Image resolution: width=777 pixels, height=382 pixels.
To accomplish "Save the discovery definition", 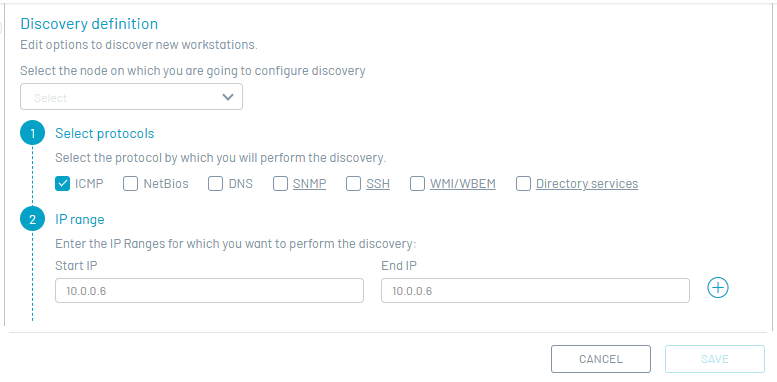I will [x=715, y=359].
